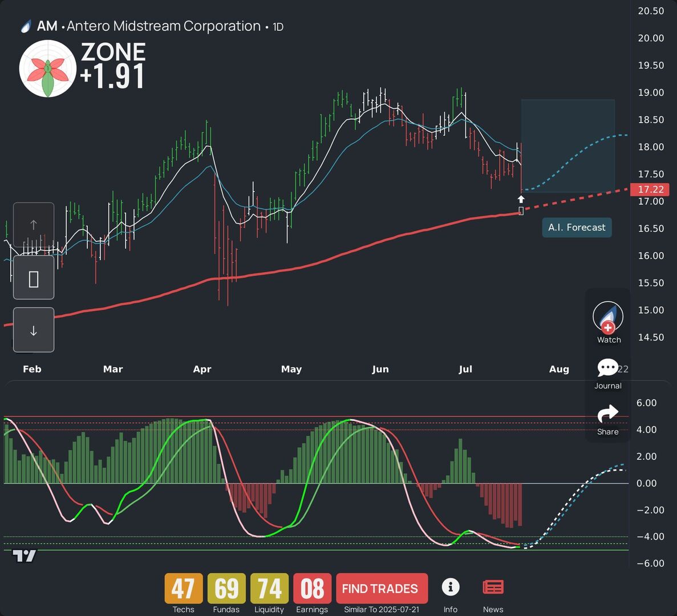Click the Apr label on time axis
This screenshot has width=677, height=616.
coord(202,370)
